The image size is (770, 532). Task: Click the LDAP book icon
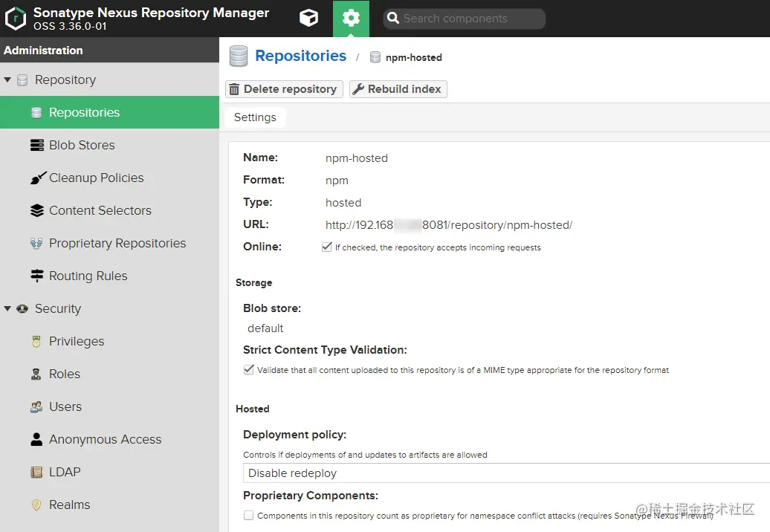click(x=36, y=472)
